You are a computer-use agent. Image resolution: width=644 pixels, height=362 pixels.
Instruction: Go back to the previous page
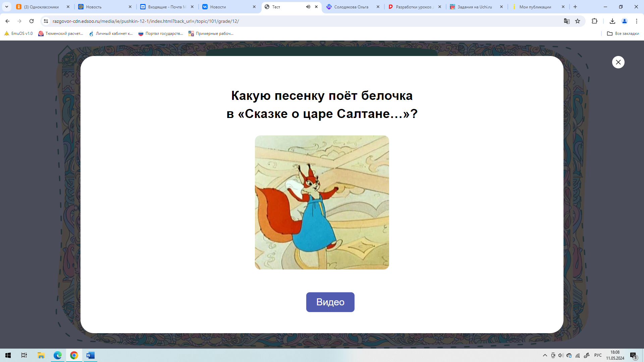[x=7, y=21]
